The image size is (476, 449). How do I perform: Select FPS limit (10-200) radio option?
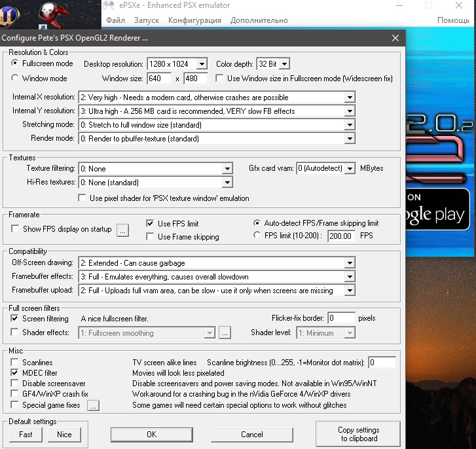click(x=257, y=235)
